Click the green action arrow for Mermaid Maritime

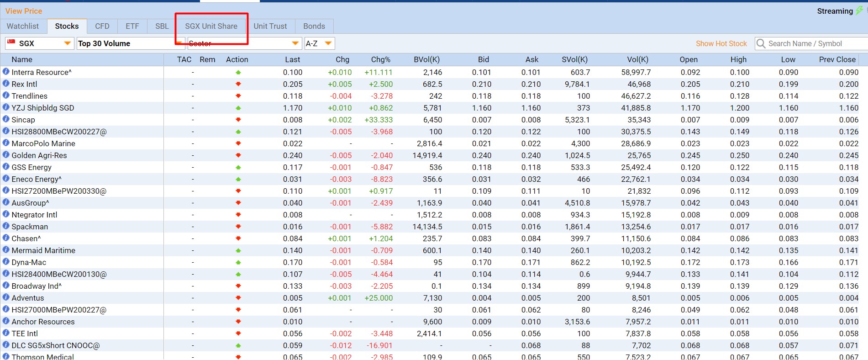(x=238, y=250)
